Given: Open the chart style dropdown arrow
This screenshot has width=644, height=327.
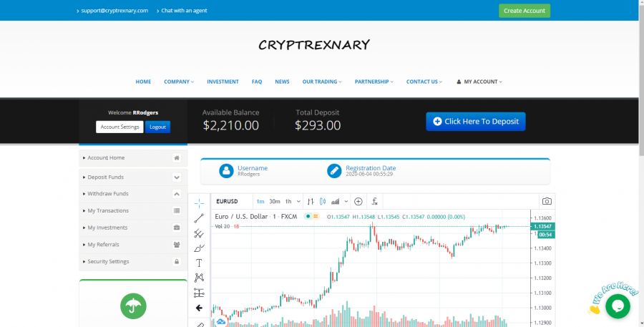Looking at the screenshot, I should [346, 201].
